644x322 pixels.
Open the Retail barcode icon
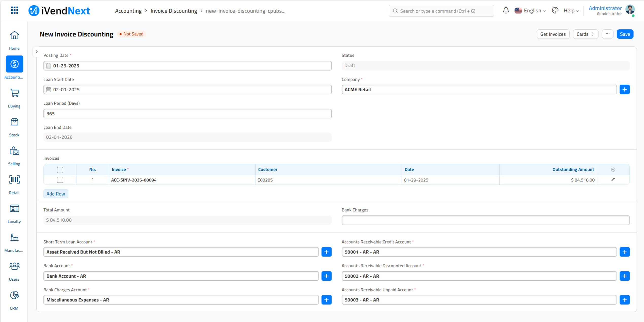click(14, 179)
